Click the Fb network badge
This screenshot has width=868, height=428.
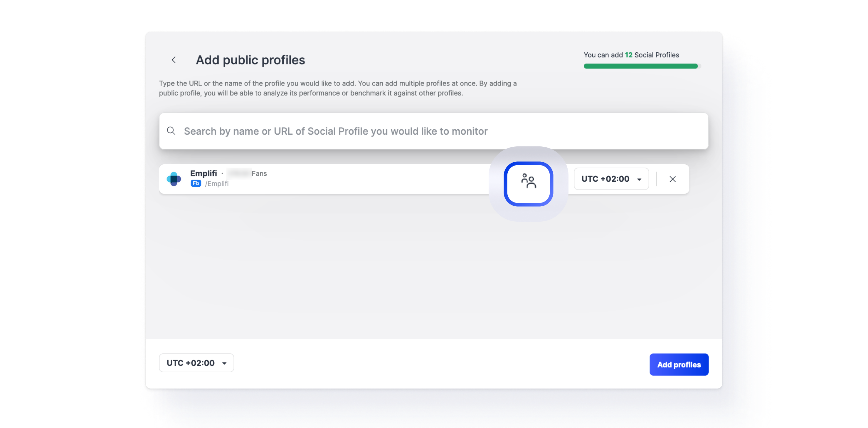196,183
